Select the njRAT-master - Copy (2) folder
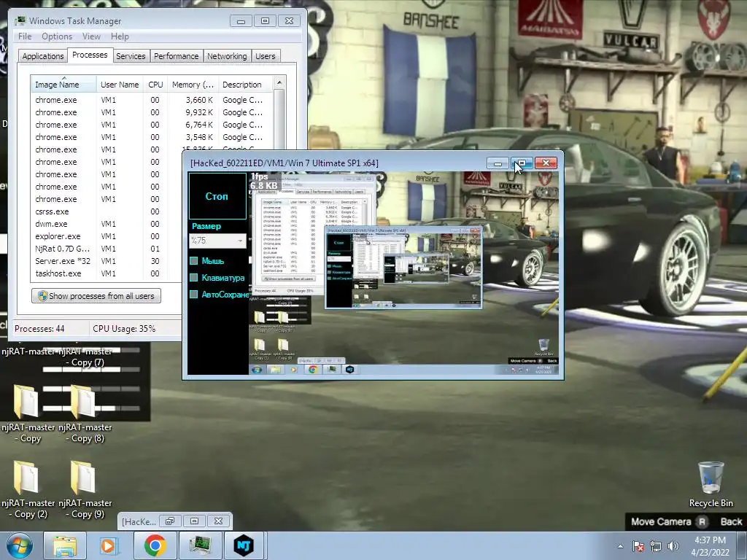This screenshot has width=747, height=560. (x=28, y=489)
